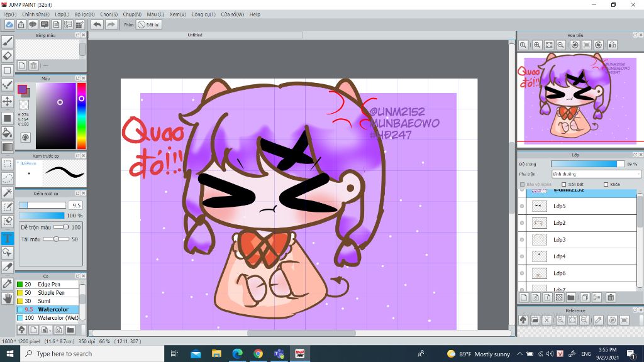Open the Pha trộn blend mode dropdown
The image size is (644, 362).
596,174
